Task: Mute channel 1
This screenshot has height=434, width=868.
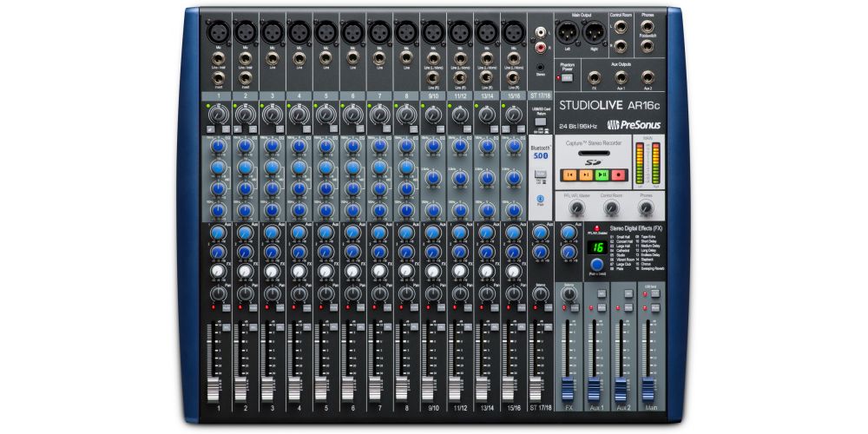Action: [x=226, y=307]
